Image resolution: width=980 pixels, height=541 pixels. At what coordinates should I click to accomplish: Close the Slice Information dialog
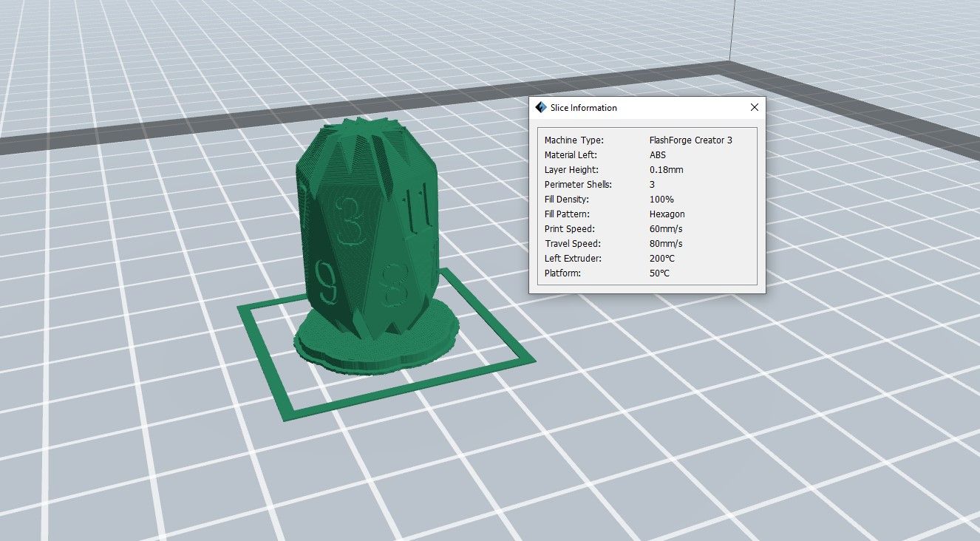pos(754,108)
